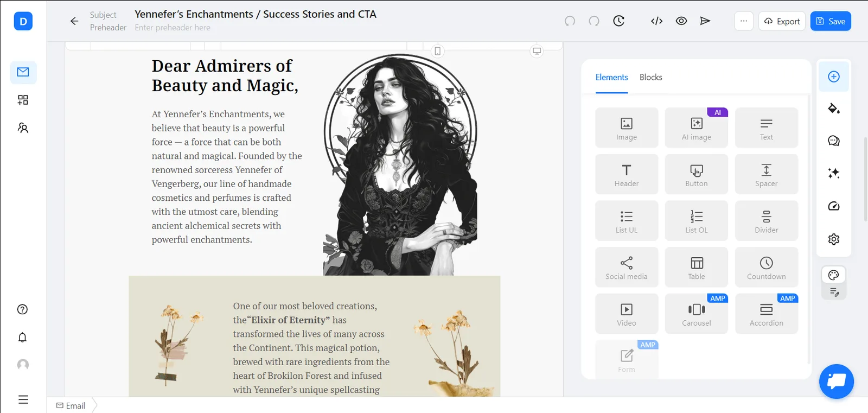Screen dimensions: 868x413
Task: Select the Video element
Action: coord(627,314)
